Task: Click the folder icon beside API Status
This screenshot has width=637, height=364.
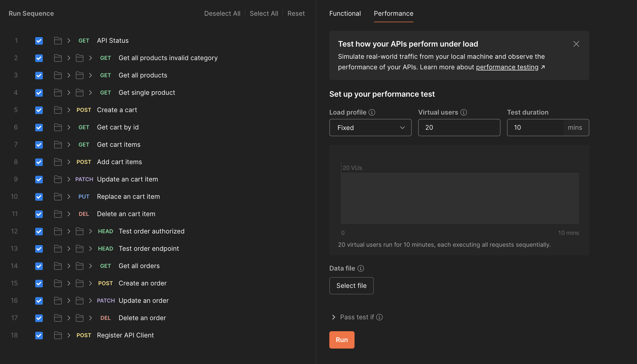Action: (58, 41)
